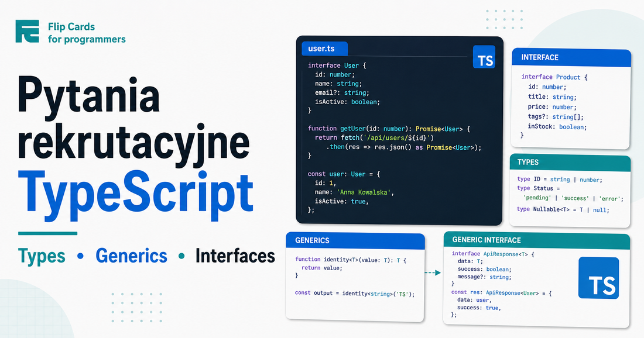The height and width of the screenshot is (338, 644).
Task: Click the INTERFACE card header
Action: (x=571, y=58)
